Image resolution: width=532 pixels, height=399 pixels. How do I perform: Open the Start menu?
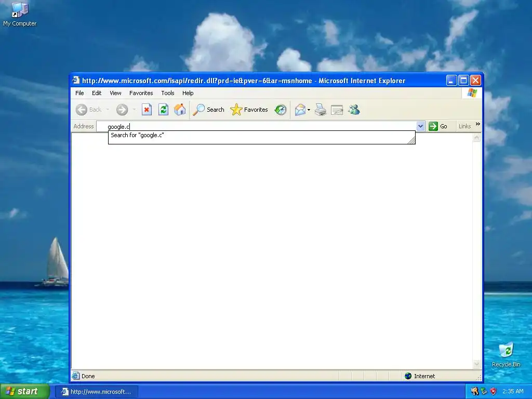click(24, 391)
